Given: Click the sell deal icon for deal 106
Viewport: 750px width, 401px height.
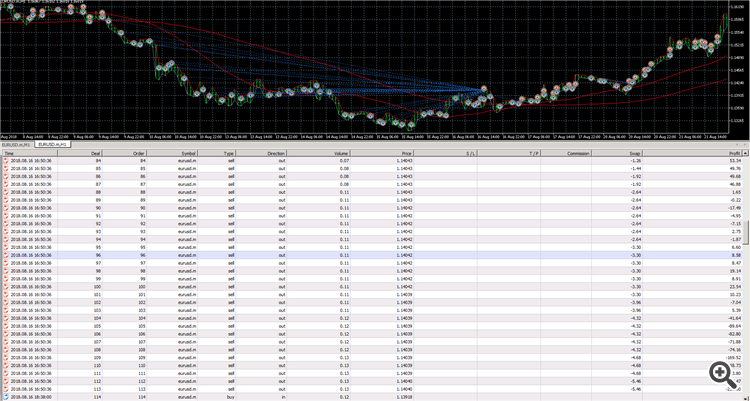Looking at the screenshot, I should pos(6,334).
